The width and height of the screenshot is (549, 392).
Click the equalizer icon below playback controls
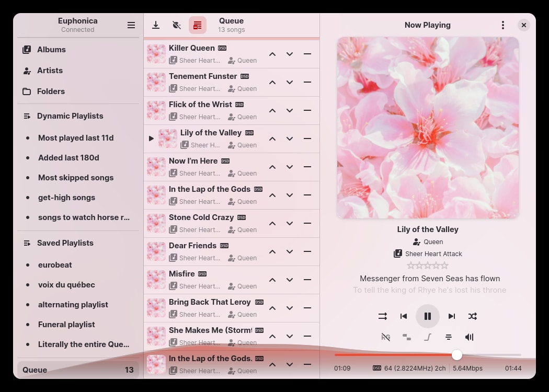pyautogui.click(x=449, y=337)
